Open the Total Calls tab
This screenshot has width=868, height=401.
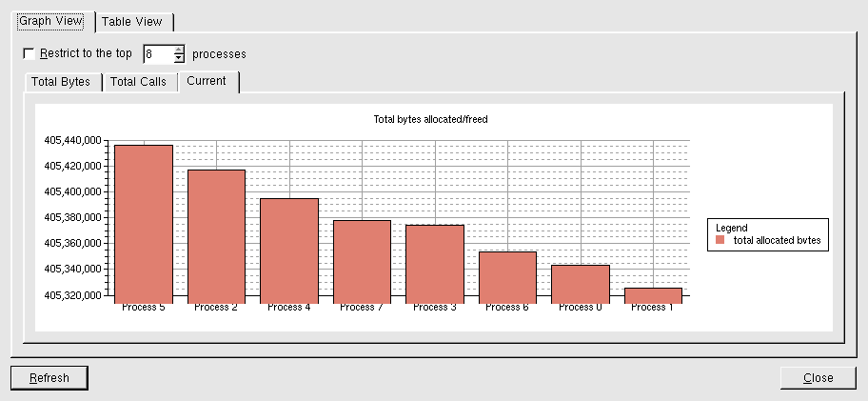(138, 82)
